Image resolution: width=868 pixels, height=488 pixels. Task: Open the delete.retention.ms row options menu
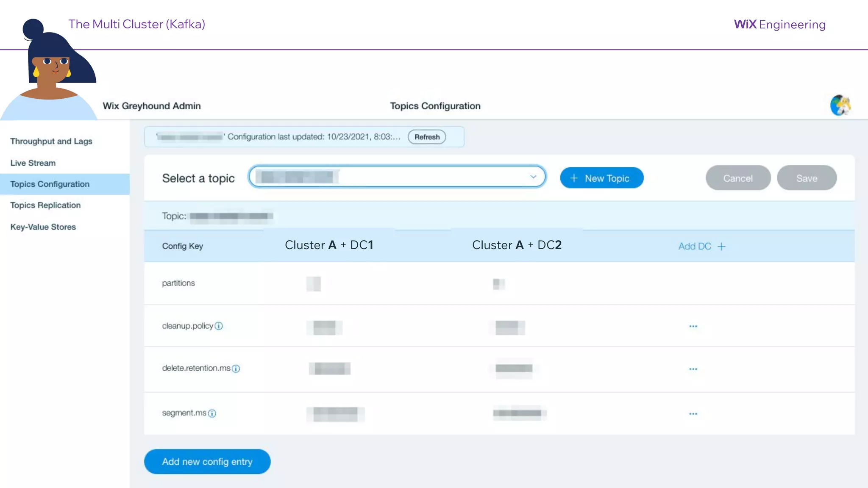tap(693, 369)
